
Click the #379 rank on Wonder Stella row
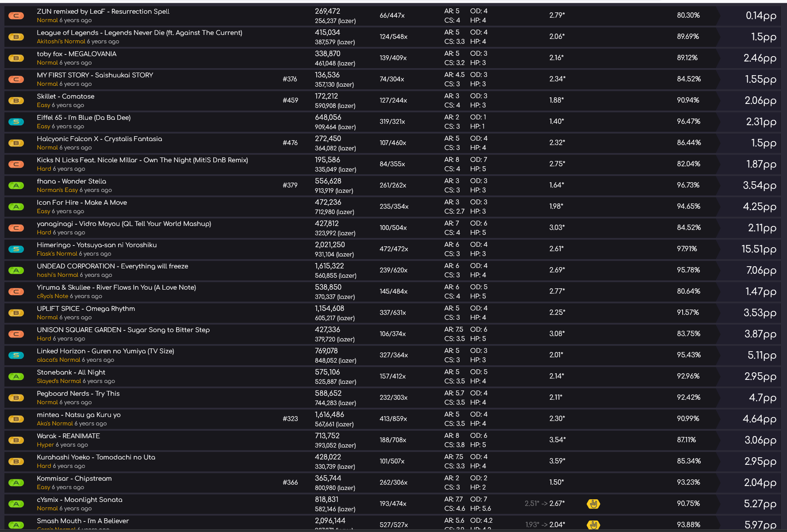[x=290, y=185]
